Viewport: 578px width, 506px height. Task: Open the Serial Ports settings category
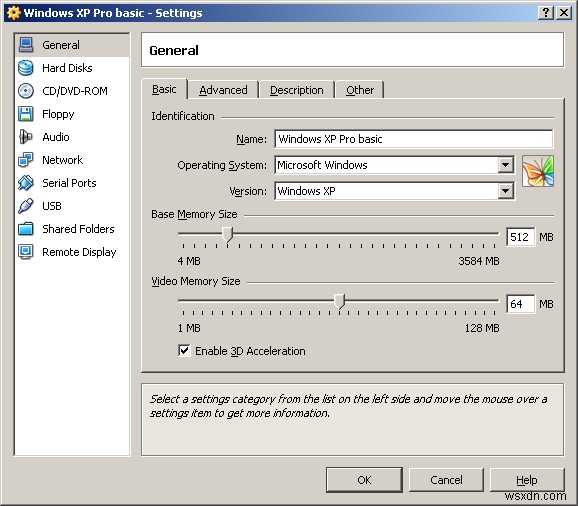[x=72, y=183]
